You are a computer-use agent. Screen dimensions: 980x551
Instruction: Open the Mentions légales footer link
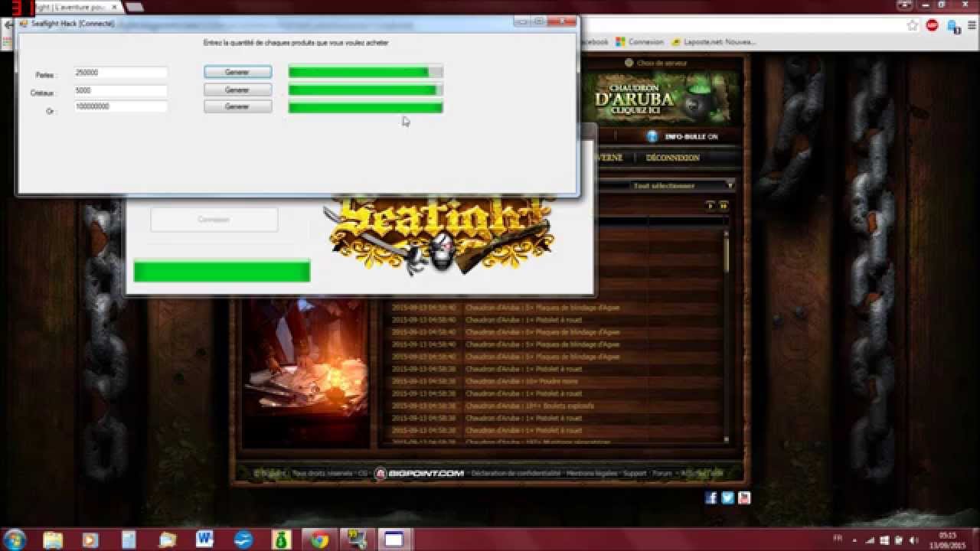591,474
